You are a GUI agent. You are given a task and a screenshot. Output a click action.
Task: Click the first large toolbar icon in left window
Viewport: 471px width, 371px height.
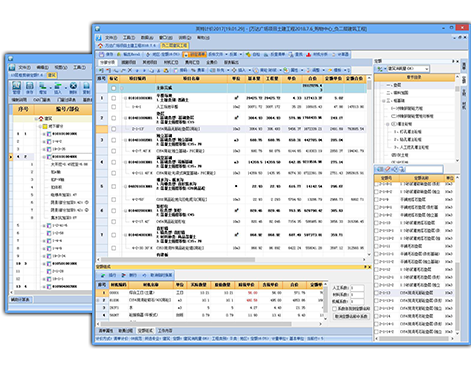pyautogui.click(x=16, y=86)
